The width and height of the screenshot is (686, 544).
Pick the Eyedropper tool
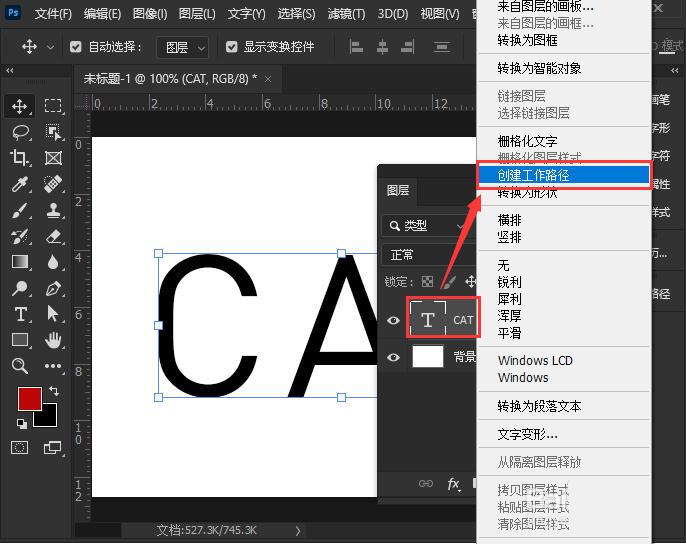click(20, 184)
